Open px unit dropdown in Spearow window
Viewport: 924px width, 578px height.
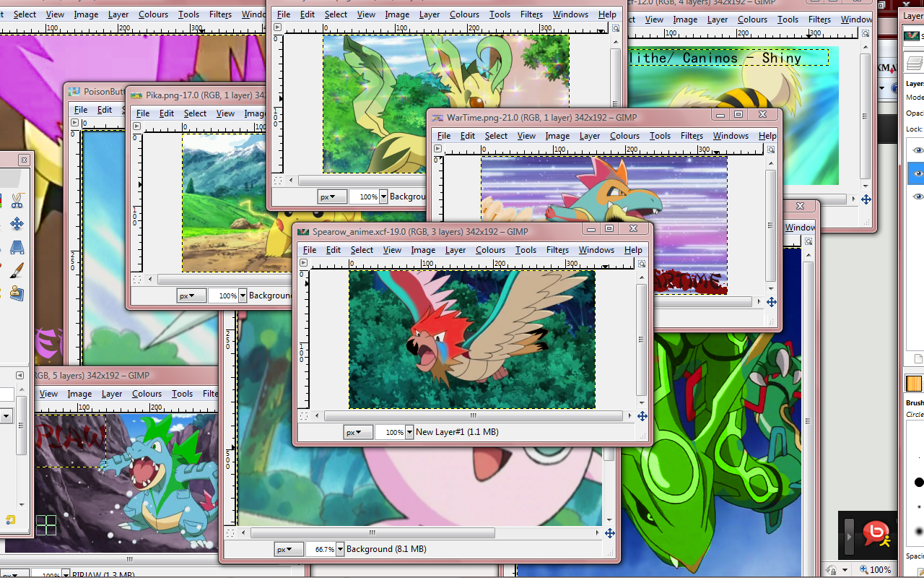[x=357, y=432]
